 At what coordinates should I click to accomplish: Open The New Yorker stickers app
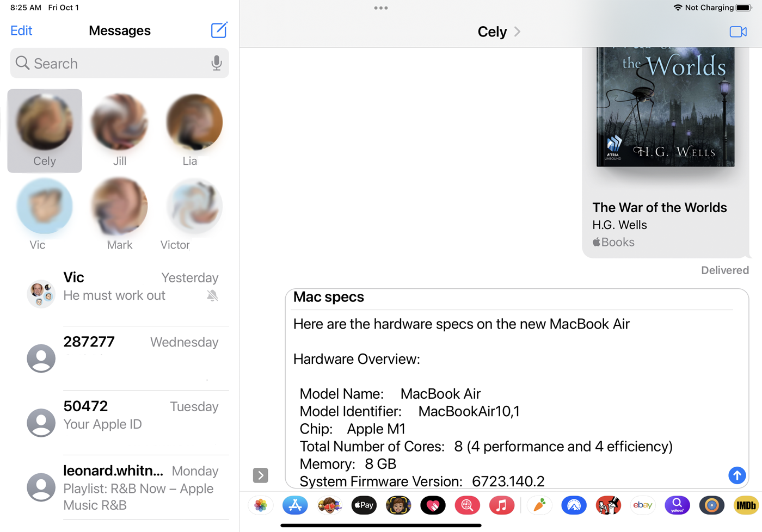point(608,505)
